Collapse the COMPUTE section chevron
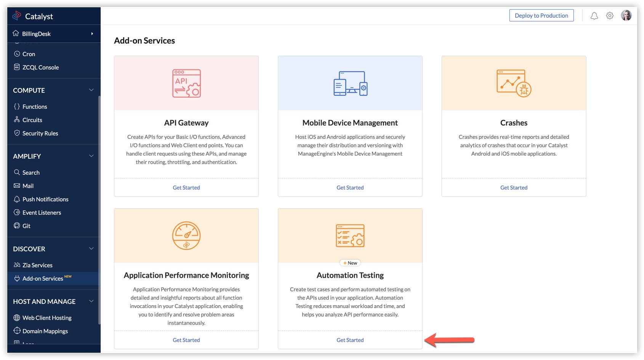The height and width of the screenshot is (360, 644). [x=91, y=90]
